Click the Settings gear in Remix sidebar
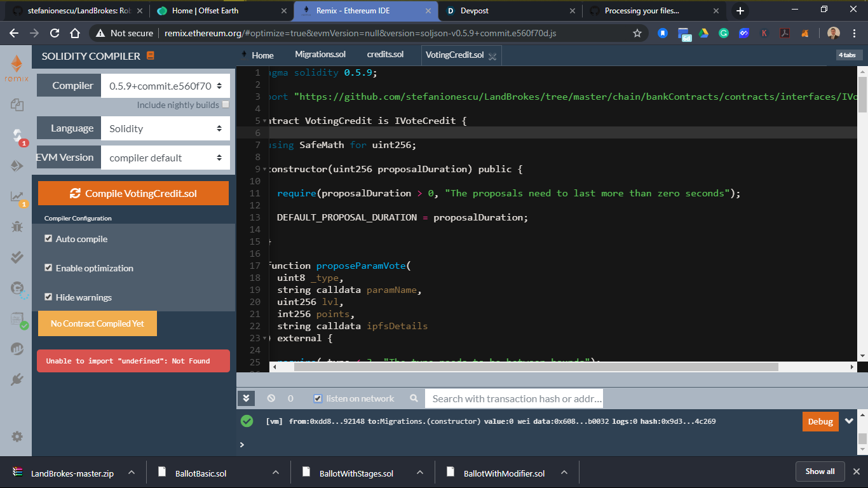868x488 pixels. (17, 437)
